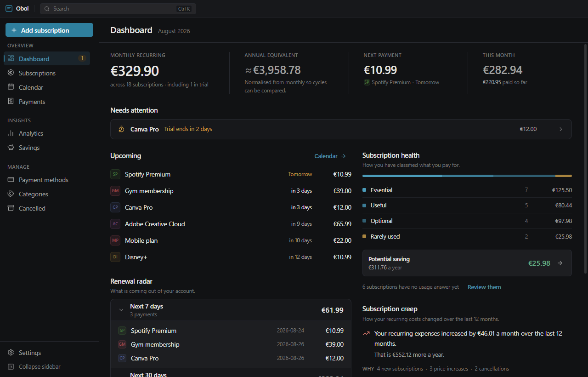Open the Potential saving card
Screen dimensions: 588x377
(x=467, y=263)
